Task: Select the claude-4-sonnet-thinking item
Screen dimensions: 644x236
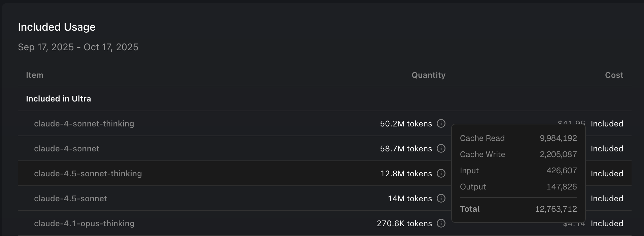Action: pos(84,124)
